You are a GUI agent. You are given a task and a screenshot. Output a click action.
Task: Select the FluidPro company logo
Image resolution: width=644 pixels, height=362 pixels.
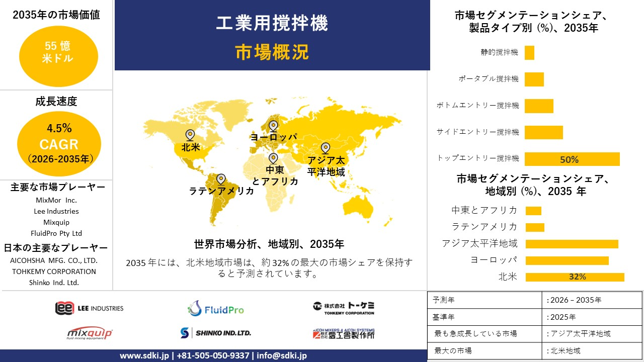pyautogui.click(x=215, y=308)
